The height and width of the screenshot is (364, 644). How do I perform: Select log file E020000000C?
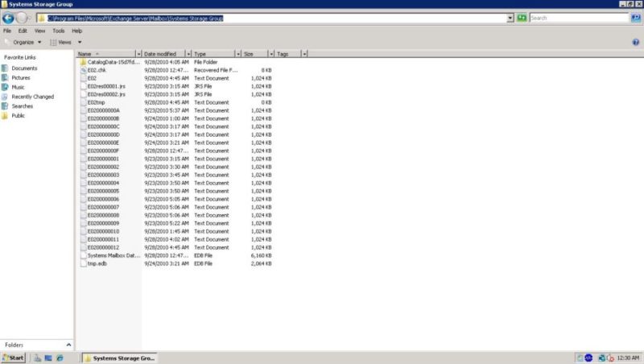click(104, 126)
